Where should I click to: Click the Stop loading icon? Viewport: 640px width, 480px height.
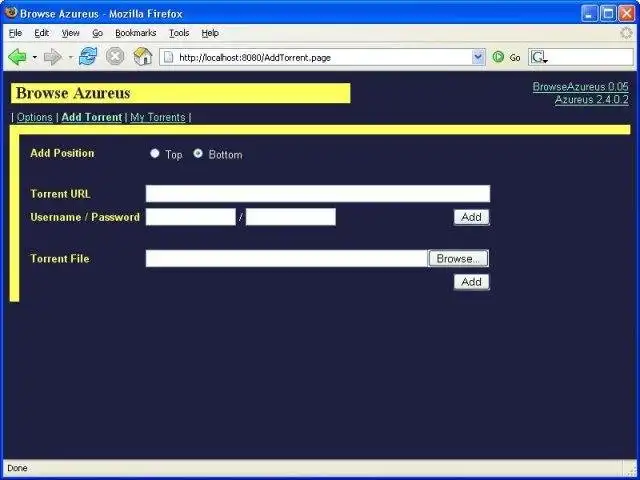pyautogui.click(x=115, y=56)
